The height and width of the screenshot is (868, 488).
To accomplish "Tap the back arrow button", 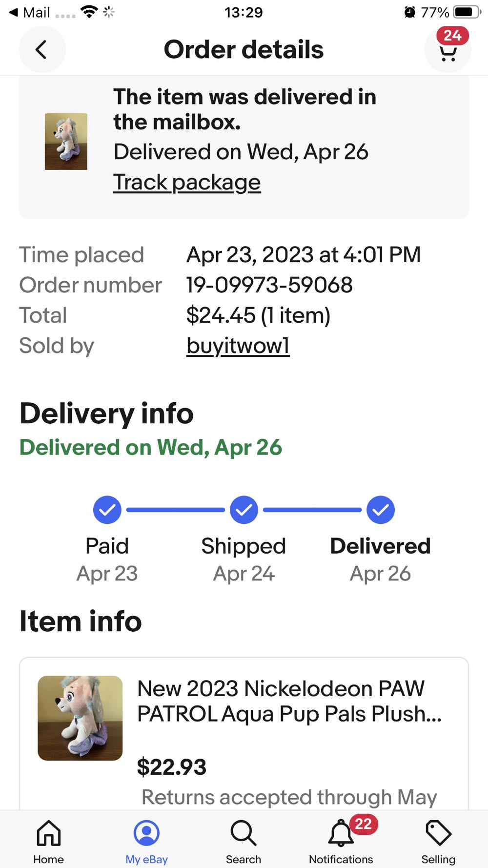I will pos(42,50).
